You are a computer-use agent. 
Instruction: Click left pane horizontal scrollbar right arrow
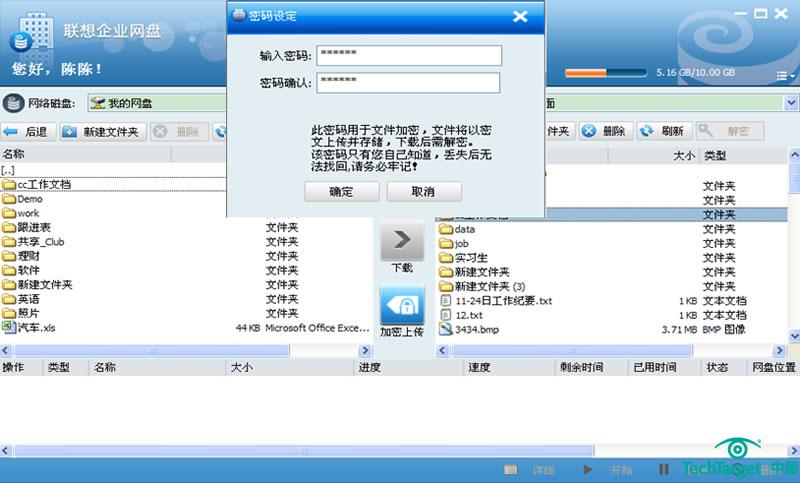coord(365,350)
